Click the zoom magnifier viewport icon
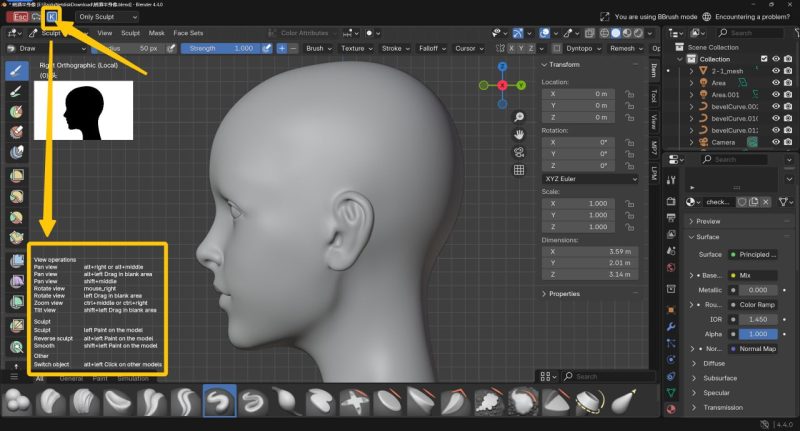 click(x=520, y=117)
